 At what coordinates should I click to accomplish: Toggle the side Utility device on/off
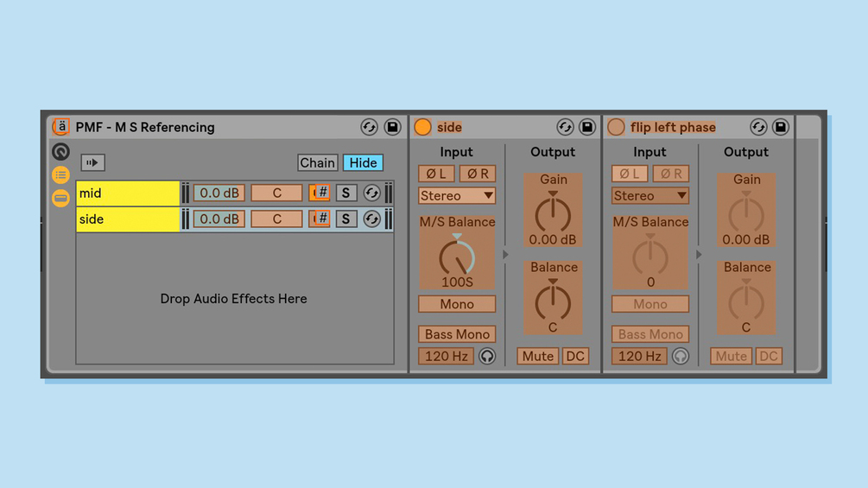pos(423,127)
